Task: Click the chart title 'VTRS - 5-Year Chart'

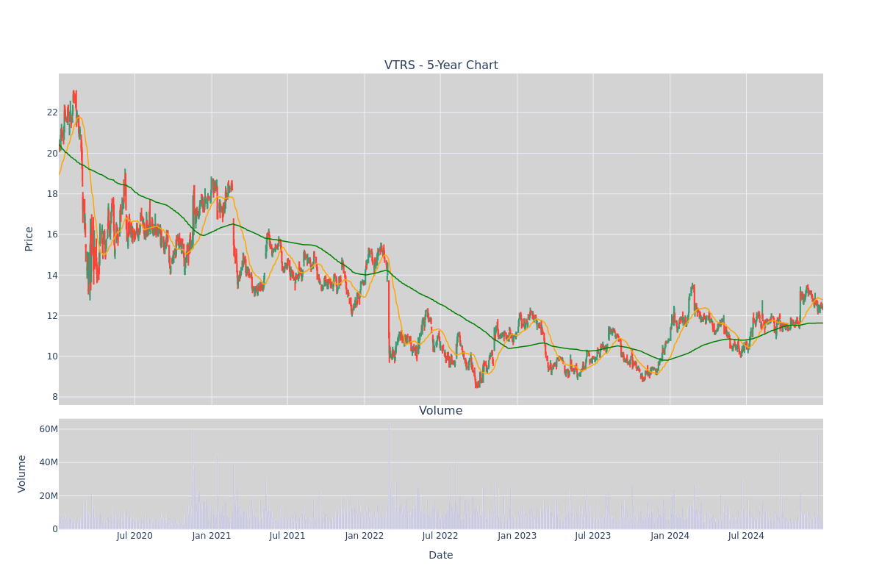Action: click(x=441, y=65)
